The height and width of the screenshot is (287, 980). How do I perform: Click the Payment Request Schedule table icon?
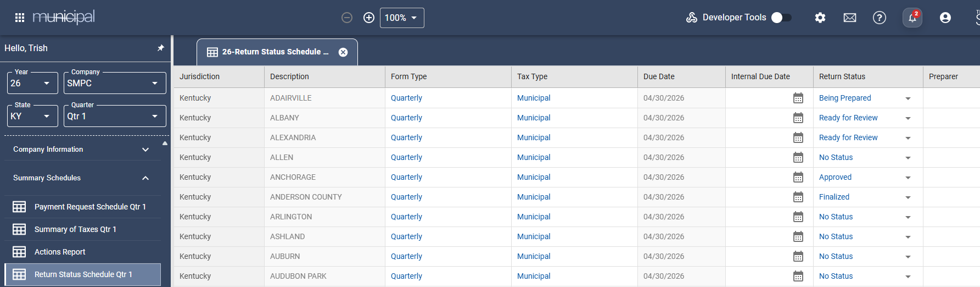19,207
